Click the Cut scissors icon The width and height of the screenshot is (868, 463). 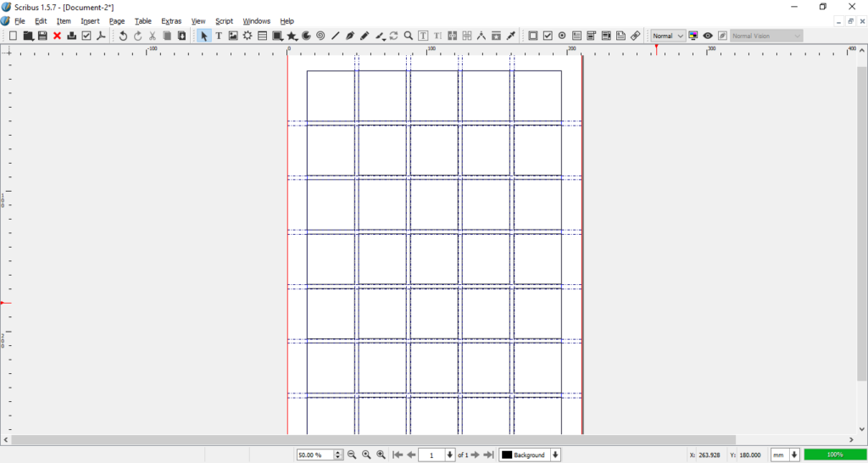(153, 36)
